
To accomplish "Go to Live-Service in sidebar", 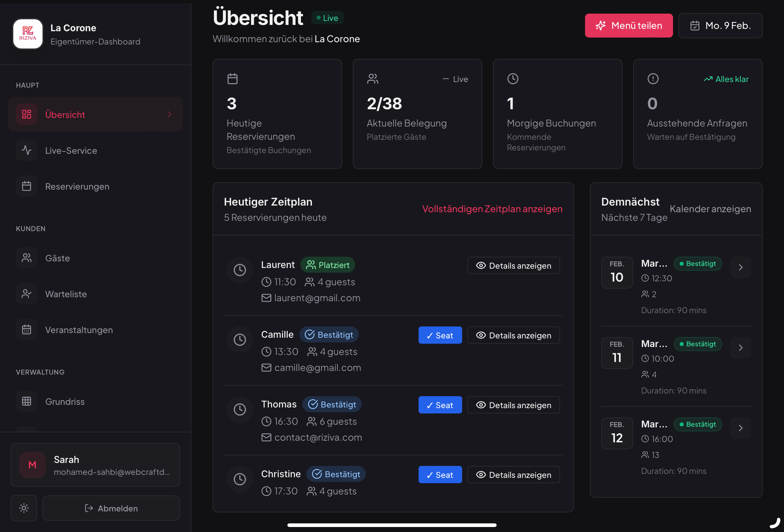I will pyautogui.click(x=95, y=150).
